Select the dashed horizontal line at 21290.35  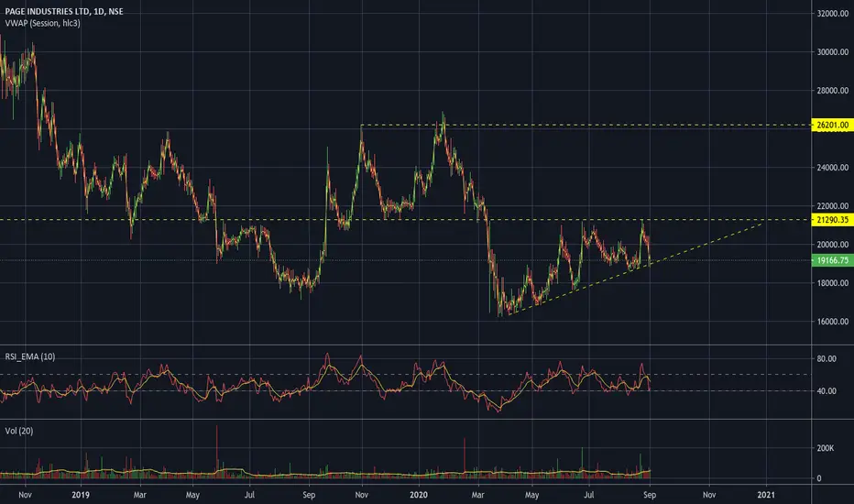(x=405, y=220)
